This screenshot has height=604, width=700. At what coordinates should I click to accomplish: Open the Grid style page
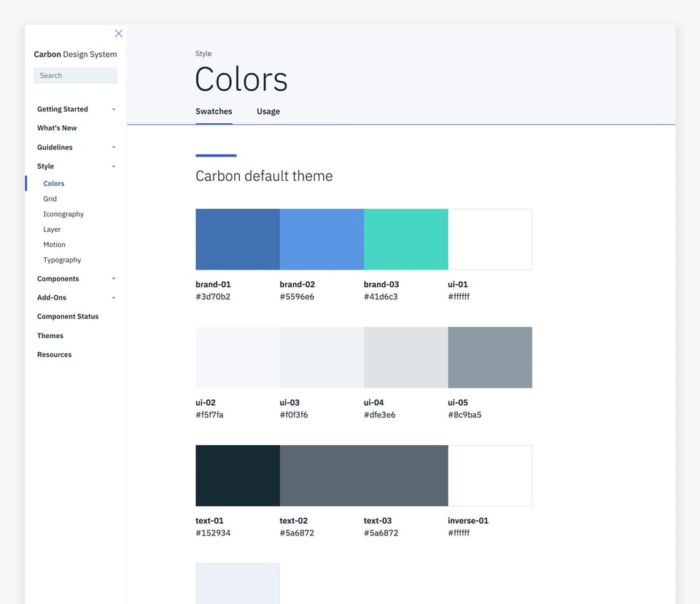pos(50,198)
